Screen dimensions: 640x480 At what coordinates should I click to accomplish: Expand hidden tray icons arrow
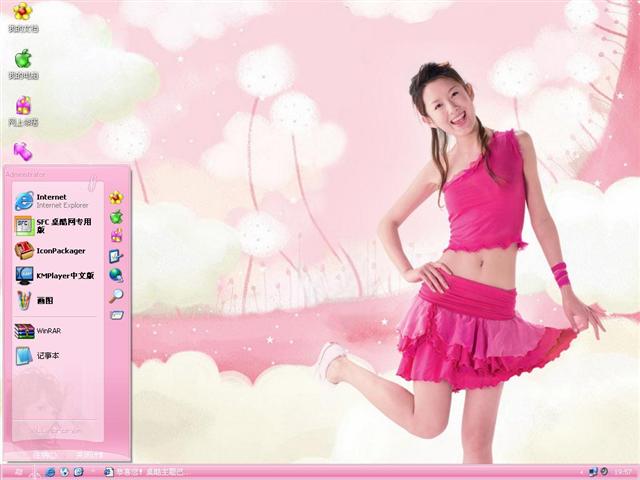click(582, 472)
